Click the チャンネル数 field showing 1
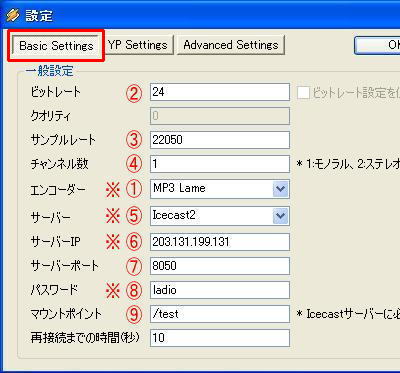400x373 pixels. [x=220, y=164]
